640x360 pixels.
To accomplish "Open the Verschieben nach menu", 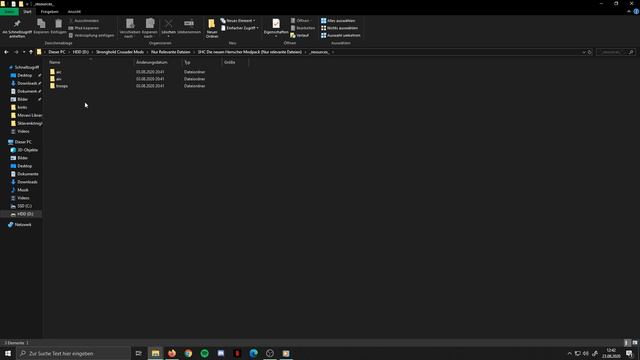I will click(130, 29).
